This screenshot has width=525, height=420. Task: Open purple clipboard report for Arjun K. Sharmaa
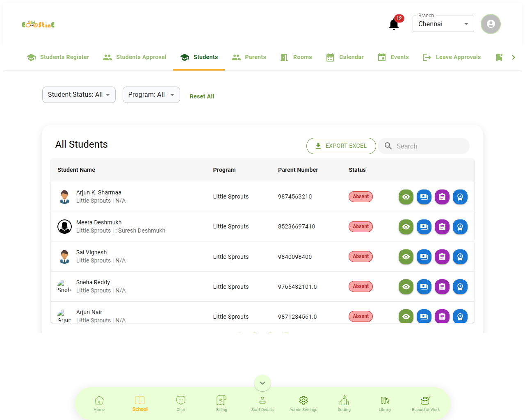pos(442,197)
